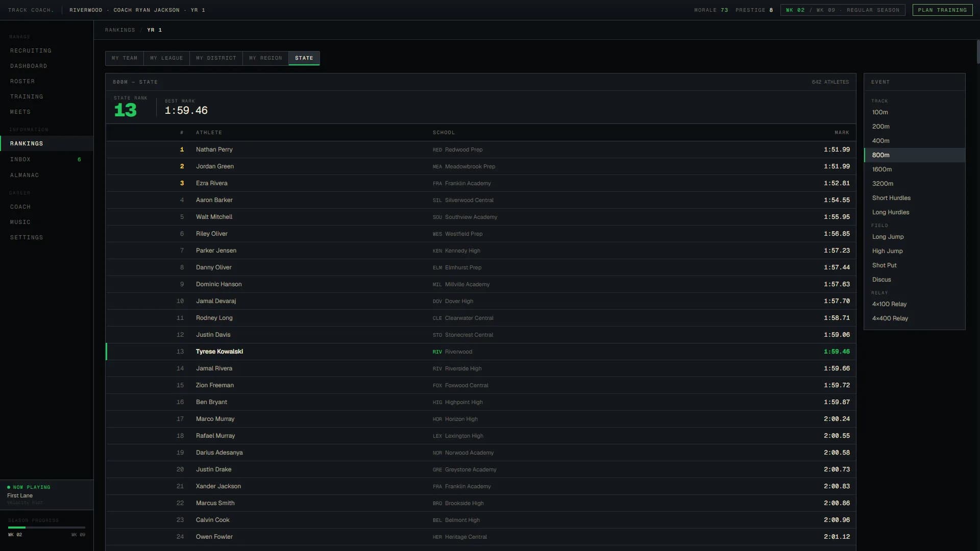
Task: Open the Training sidebar page
Action: click(46, 96)
